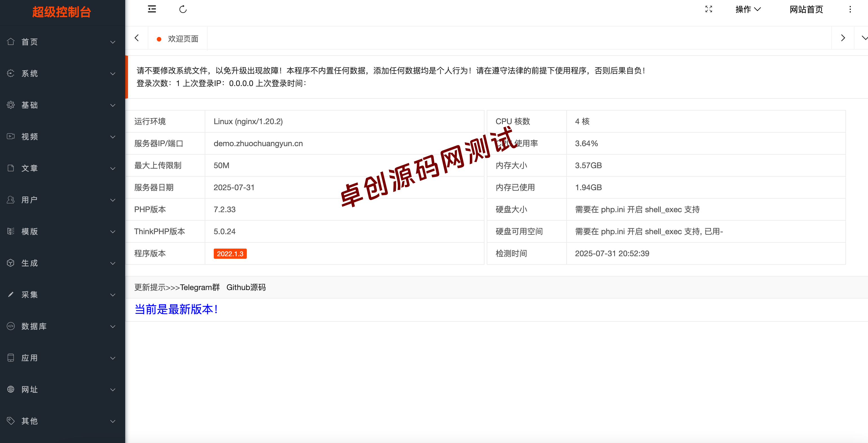Open the Github源码 link
868x443 pixels.
(246, 287)
